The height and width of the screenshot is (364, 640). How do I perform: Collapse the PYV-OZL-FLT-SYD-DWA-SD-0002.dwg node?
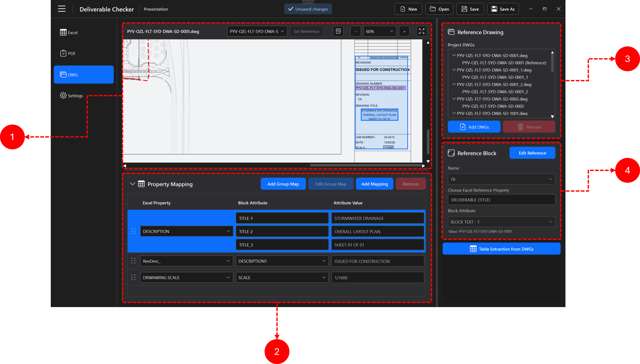[x=454, y=99]
